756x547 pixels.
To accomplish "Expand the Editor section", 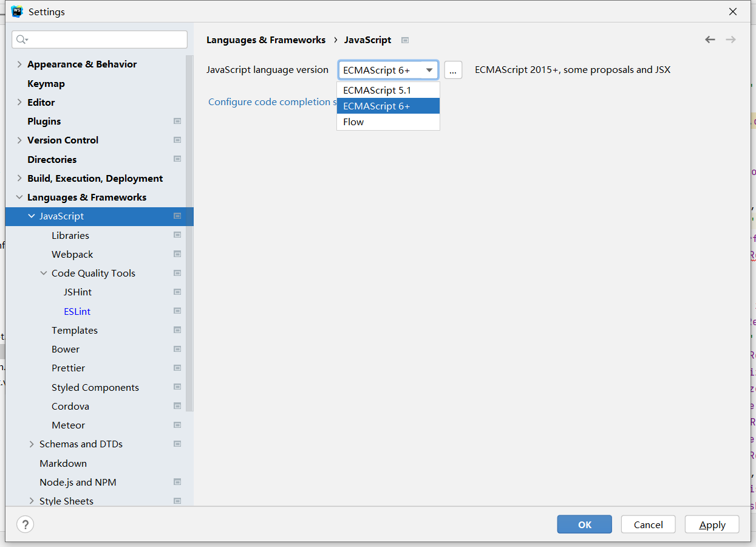I will [x=19, y=102].
